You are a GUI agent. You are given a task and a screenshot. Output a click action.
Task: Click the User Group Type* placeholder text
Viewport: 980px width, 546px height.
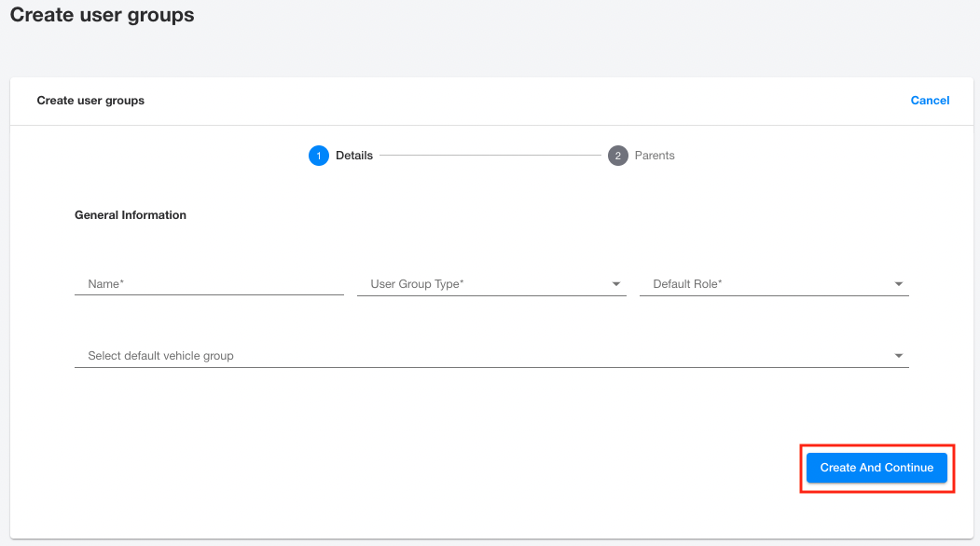pyautogui.click(x=417, y=284)
